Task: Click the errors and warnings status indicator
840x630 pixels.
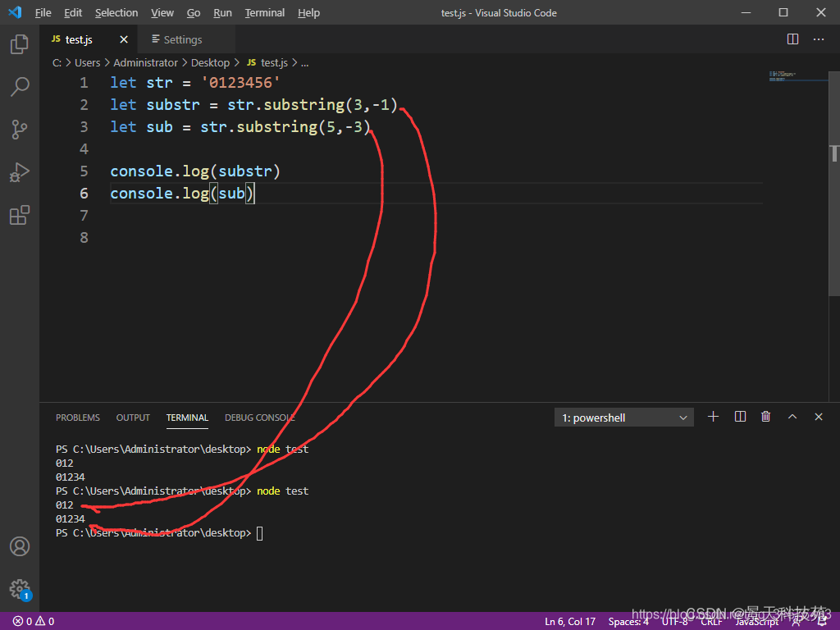Action: point(34,622)
